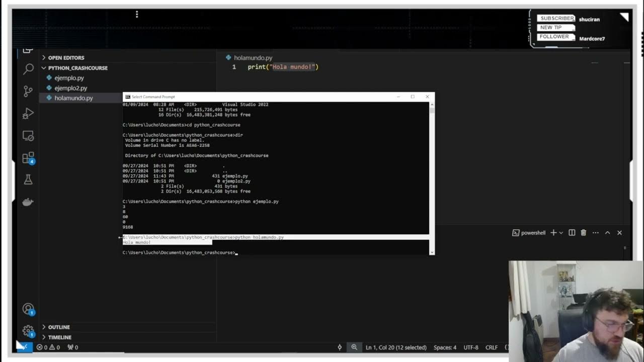
Task: Click CRLF end-of-line indicator
Action: tap(492, 347)
